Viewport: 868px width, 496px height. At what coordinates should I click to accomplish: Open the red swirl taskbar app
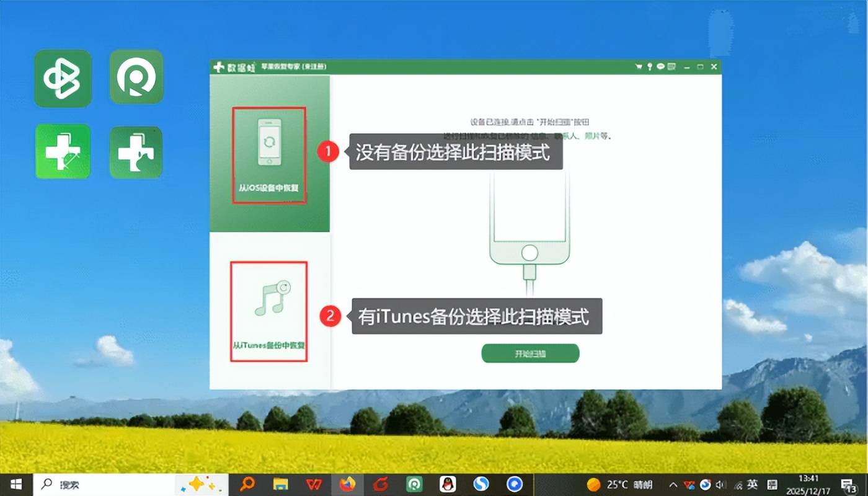[x=381, y=484]
